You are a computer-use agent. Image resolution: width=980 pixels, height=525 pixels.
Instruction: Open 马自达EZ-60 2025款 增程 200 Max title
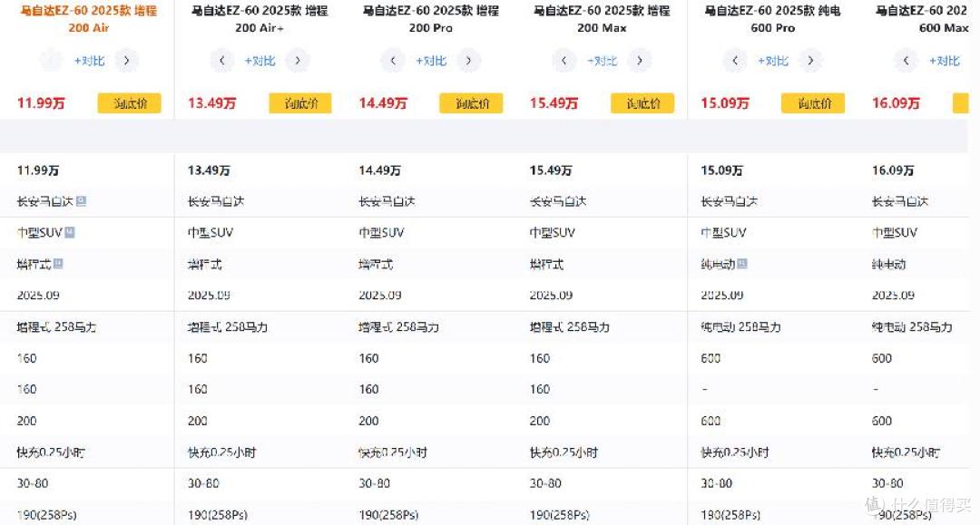(x=602, y=19)
